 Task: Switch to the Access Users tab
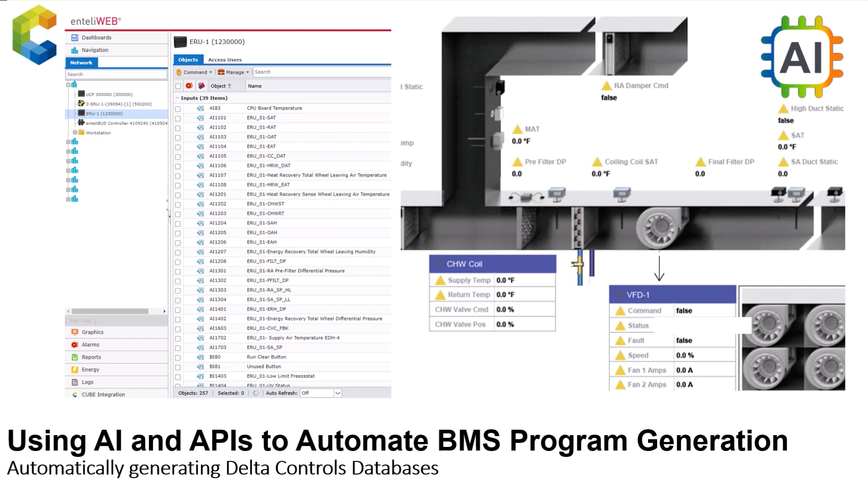coord(224,60)
